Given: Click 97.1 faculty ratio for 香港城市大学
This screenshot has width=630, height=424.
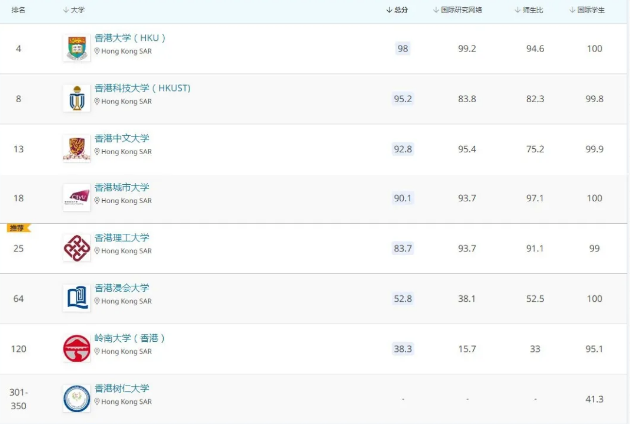Looking at the screenshot, I should click(535, 198).
